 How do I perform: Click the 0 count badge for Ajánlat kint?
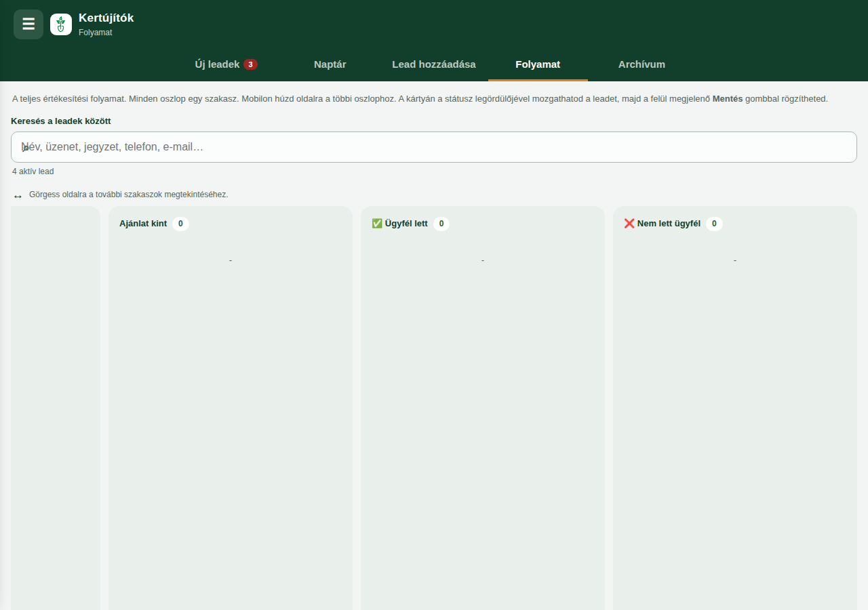(x=180, y=224)
